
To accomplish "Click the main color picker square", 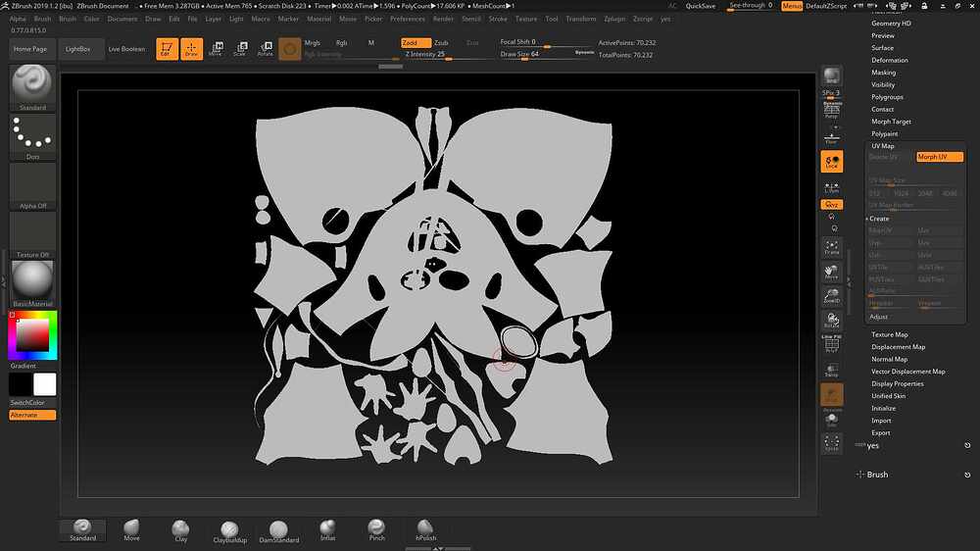I will click(32, 334).
